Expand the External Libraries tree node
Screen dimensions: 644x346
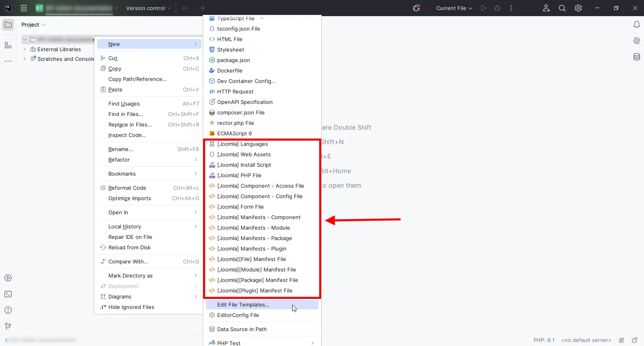25,49
